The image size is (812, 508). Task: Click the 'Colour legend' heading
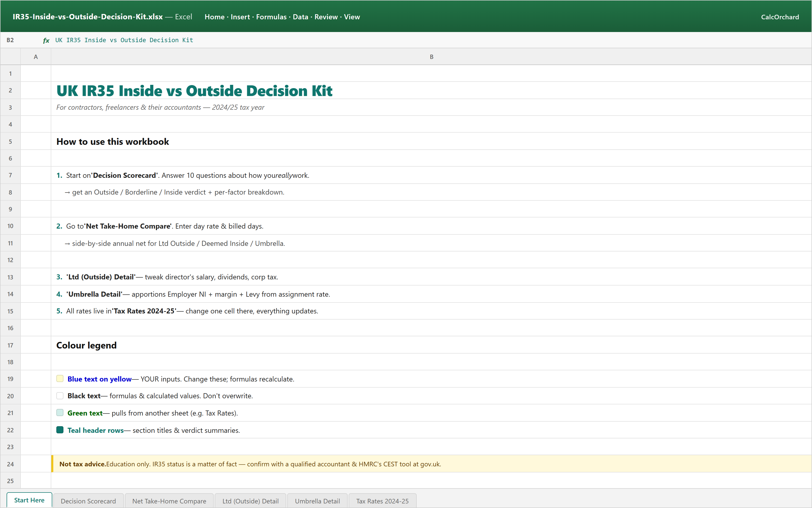coord(87,345)
